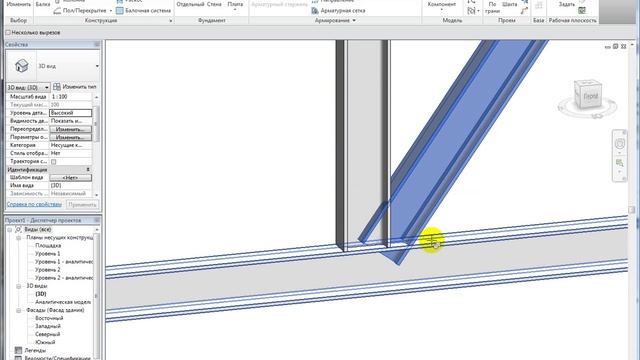
Task: Click Изменить button for Параметры отображения
Action: point(70,137)
